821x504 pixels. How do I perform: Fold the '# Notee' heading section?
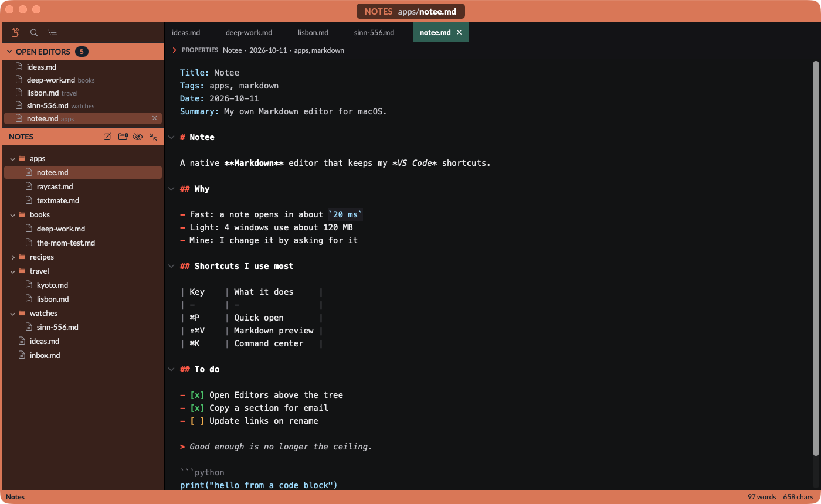pyautogui.click(x=171, y=137)
